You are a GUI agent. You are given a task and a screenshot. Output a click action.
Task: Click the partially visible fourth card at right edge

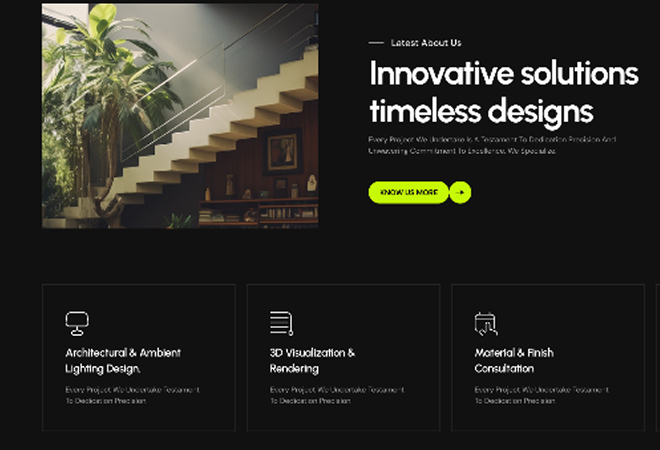[x=658, y=357]
